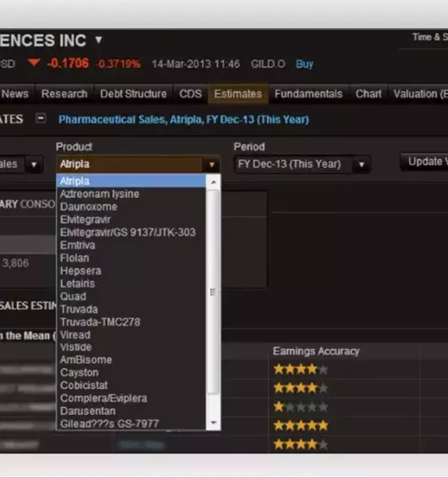
Task: Select Truvada-TMC278 from the list
Action: 131,322
